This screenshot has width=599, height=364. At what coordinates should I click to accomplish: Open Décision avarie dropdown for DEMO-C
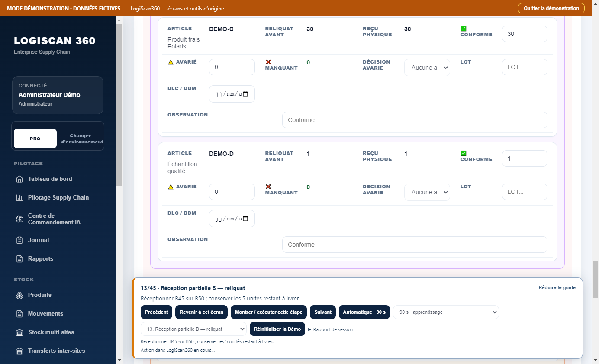(427, 68)
